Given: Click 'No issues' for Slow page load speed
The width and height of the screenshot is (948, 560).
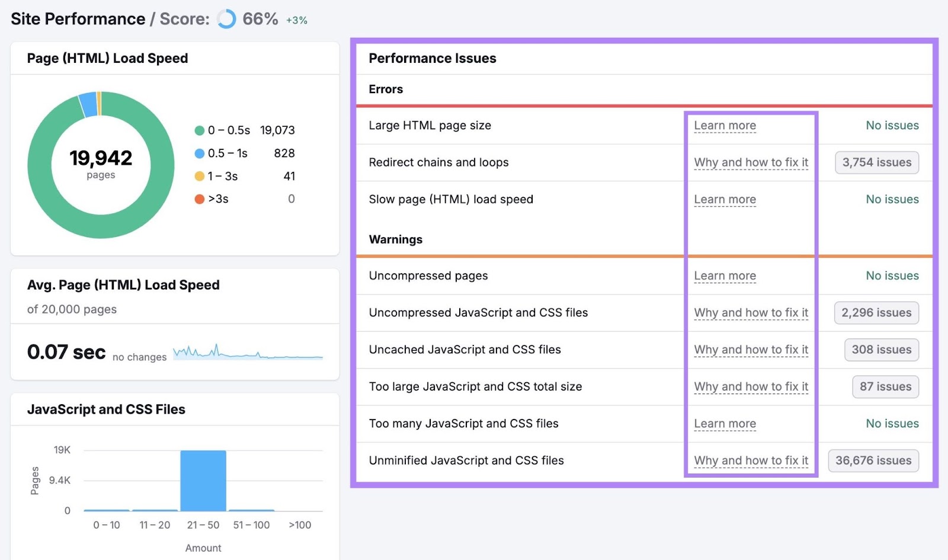Looking at the screenshot, I should (892, 200).
